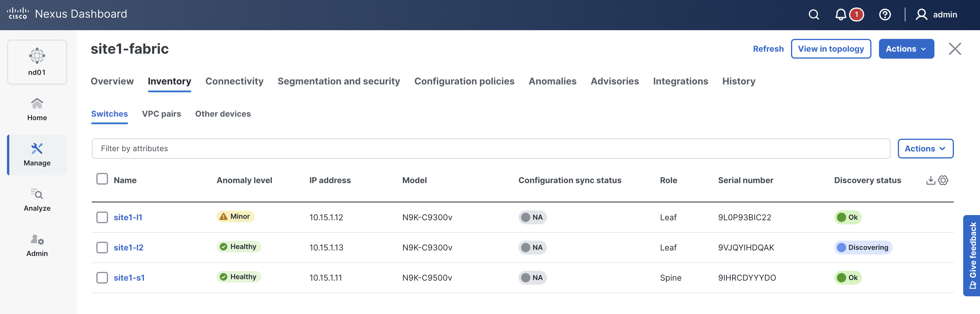
Task: Open the help question mark icon
Action: click(884, 15)
